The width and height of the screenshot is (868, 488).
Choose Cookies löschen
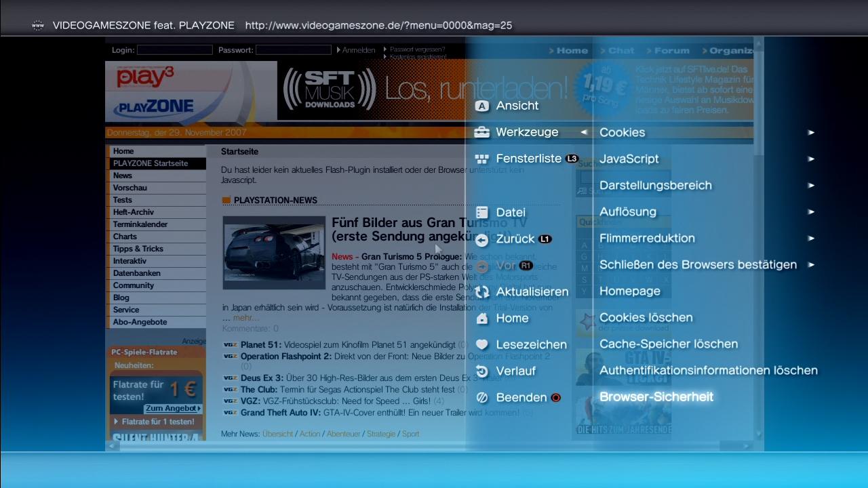tap(646, 318)
